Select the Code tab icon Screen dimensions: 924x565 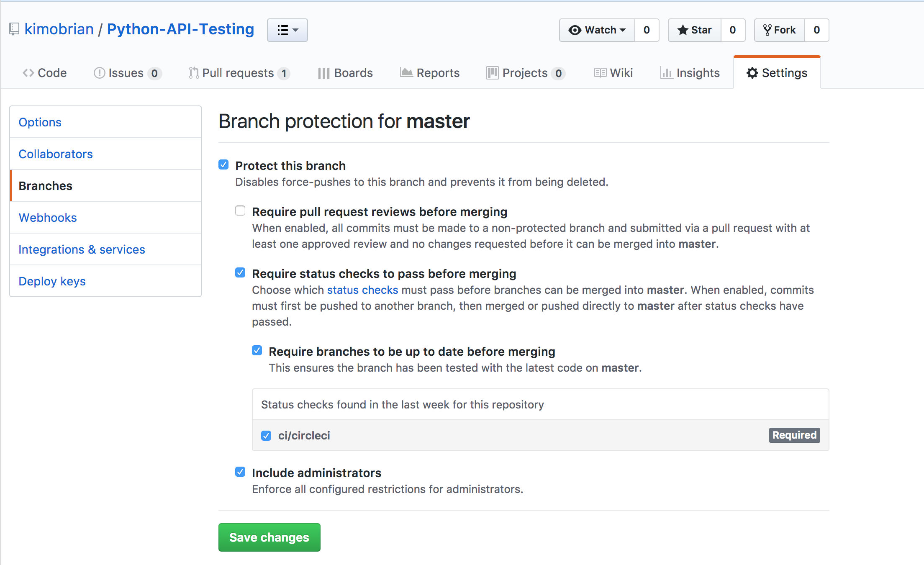(28, 72)
